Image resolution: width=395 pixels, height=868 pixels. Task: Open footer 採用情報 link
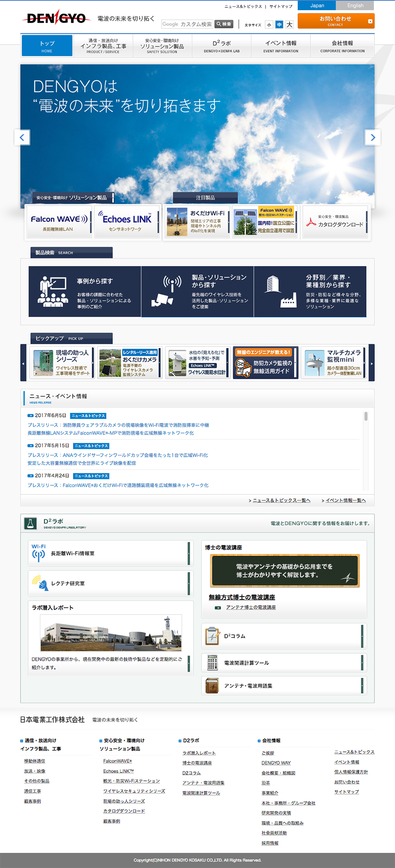[x=270, y=843]
